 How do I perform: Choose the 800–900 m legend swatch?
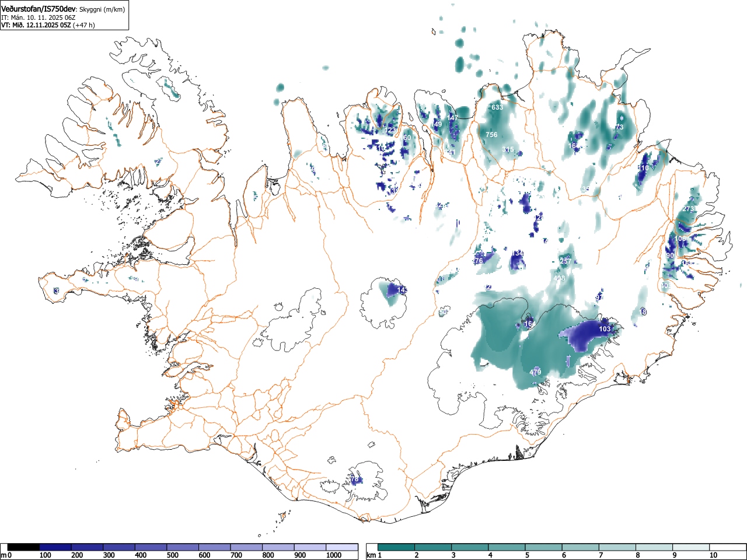point(278,547)
